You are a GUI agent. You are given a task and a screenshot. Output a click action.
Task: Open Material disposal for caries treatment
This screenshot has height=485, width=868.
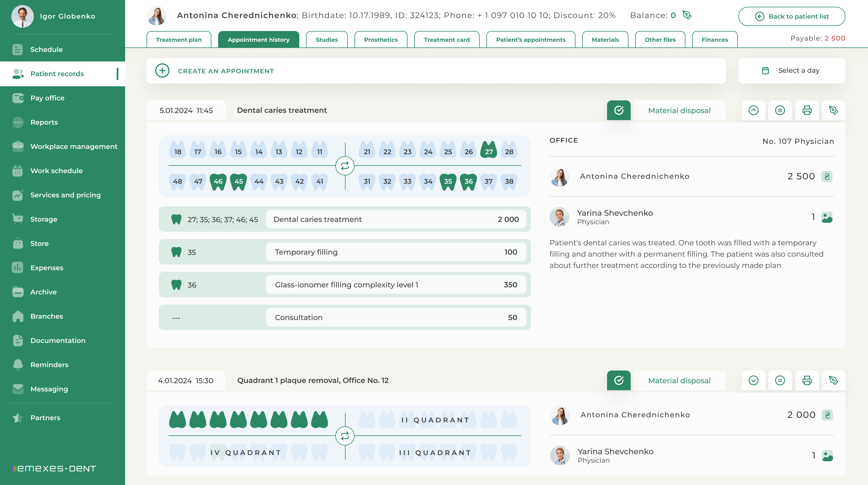(679, 111)
